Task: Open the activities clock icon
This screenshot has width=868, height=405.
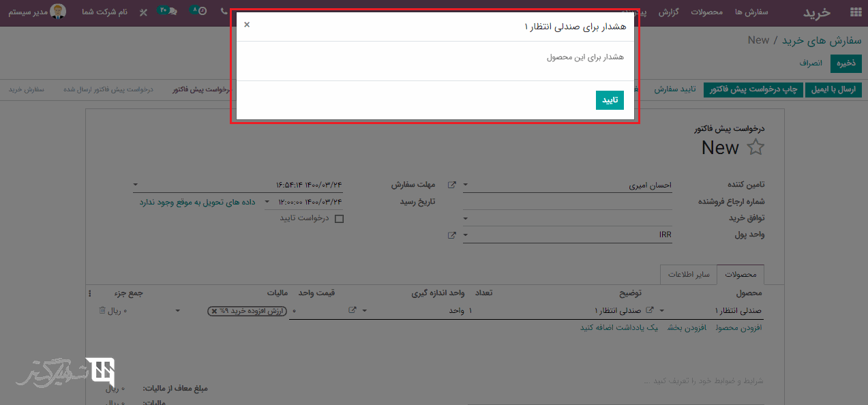Action: tap(202, 12)
